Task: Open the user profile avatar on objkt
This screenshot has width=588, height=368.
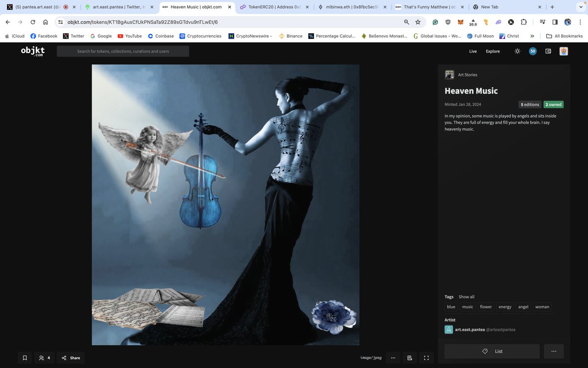Action: 563,51
